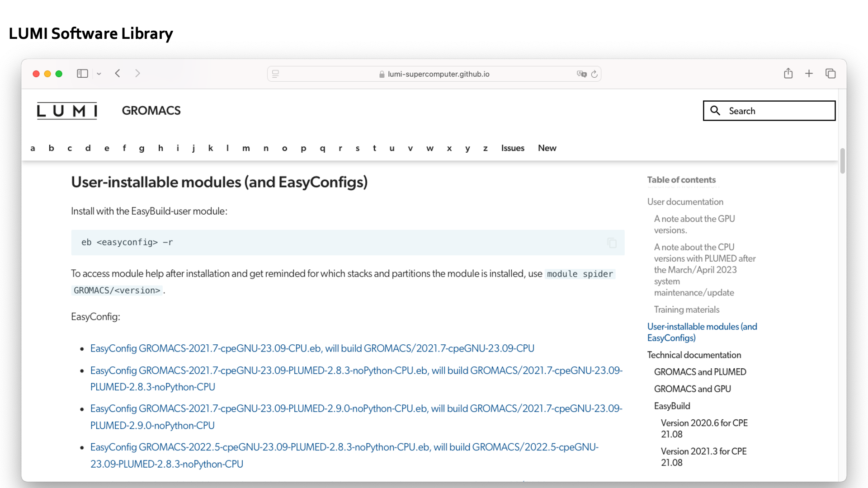Jump to Training materials in contents
This screenshot has width=868, height=488.
pyautogui.click(x=687, y=310)
